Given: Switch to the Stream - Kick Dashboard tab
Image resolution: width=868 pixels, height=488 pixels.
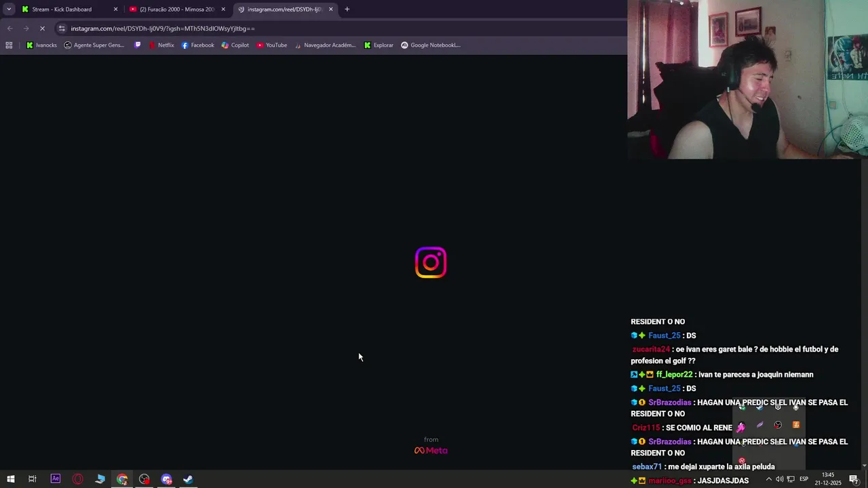Looking at the screenshot, I should [69, 9].
